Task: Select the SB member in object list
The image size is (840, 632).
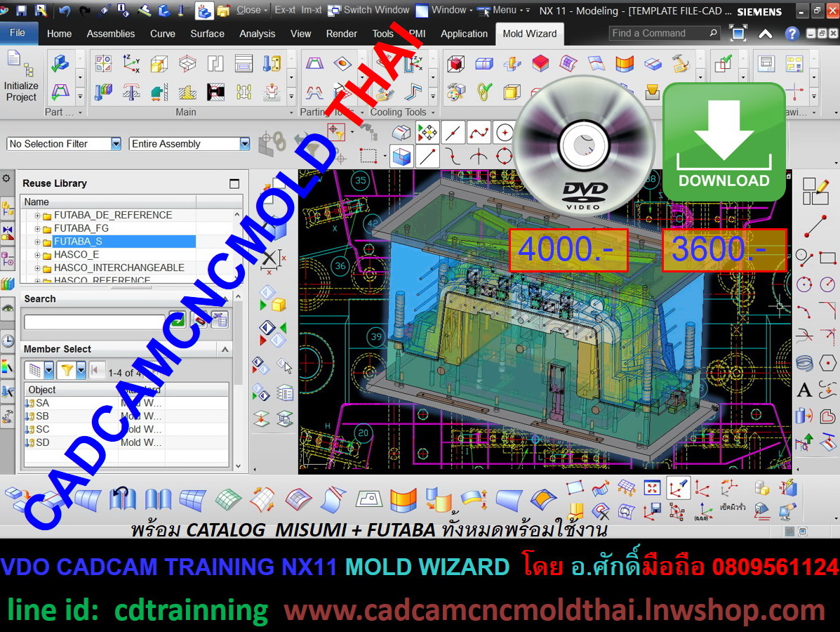Action: [43, 416]
